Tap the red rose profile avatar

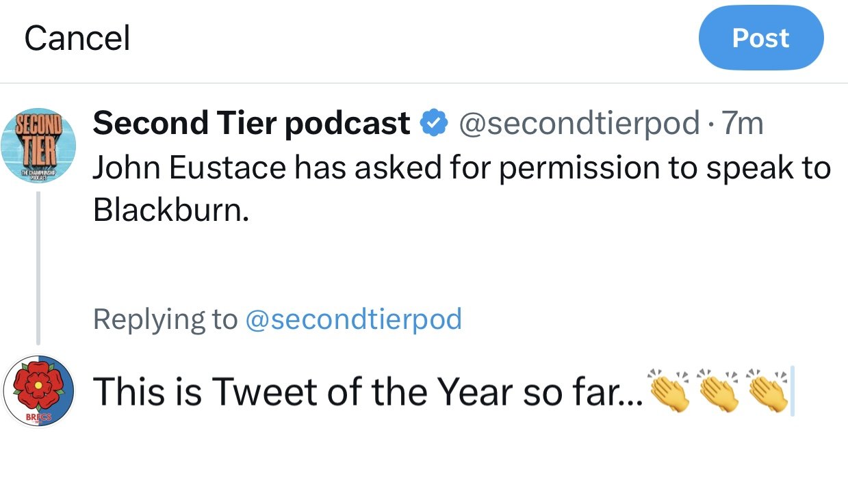pos(38,391)
